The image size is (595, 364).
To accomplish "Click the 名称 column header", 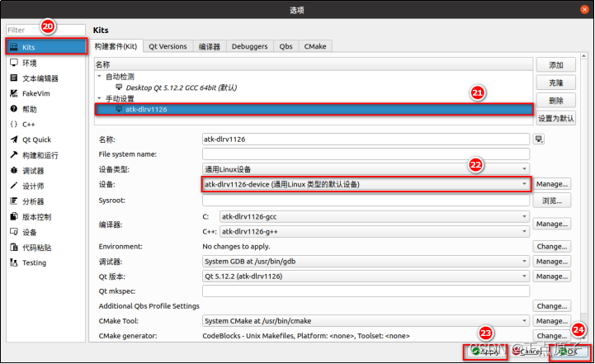I will (x=314, y=64).
